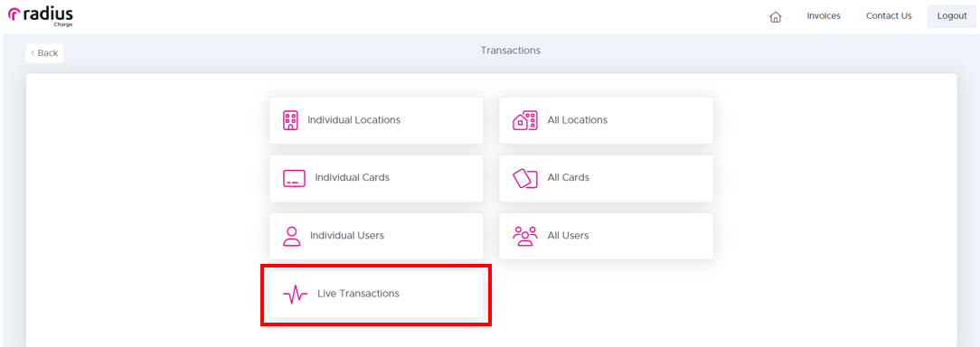Viewport: 980px width, 347px height.
Task: Select the All Locations tile label
Action: pos(577,120)
